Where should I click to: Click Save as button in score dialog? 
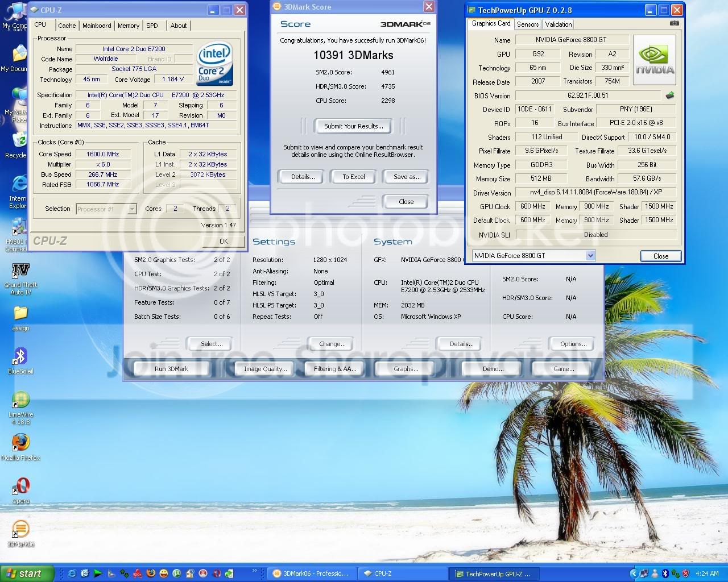click(407, 177)
